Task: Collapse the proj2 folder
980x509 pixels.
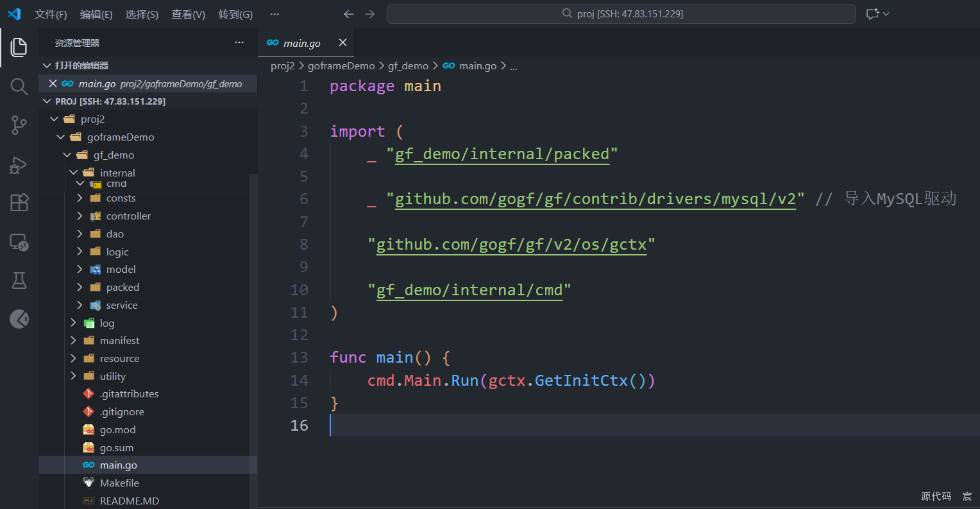Action: click(x=54, y=119)
